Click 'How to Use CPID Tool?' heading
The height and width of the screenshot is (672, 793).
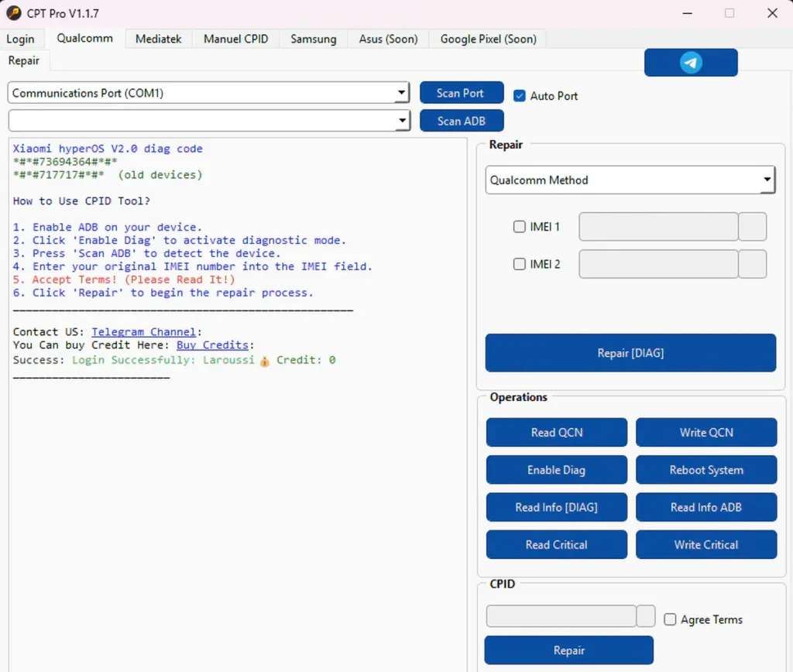click(x=81, y=201)
